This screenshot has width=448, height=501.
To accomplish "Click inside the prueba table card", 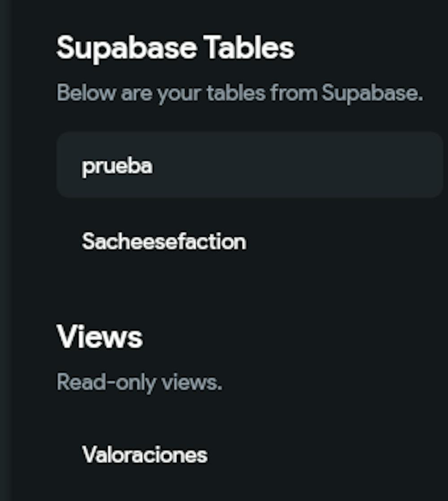I will (x=249, y=166).
